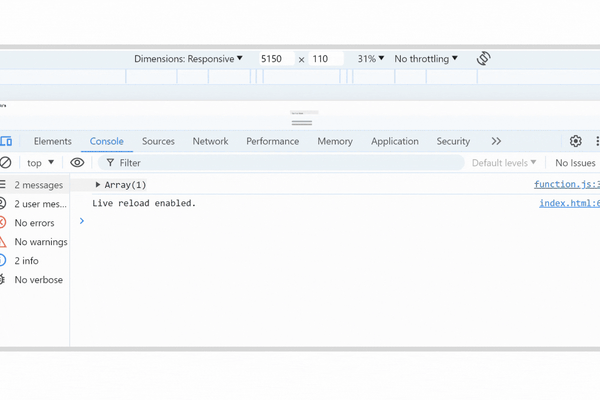Filter by No warnings row
The width and height of the screenshot is (600, 400).
(34, 242)
